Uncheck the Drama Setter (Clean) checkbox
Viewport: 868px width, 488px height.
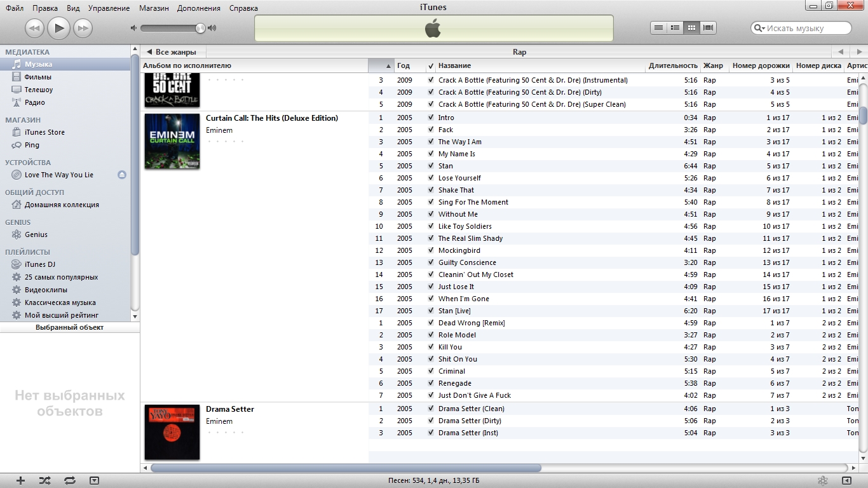[431, 409]
